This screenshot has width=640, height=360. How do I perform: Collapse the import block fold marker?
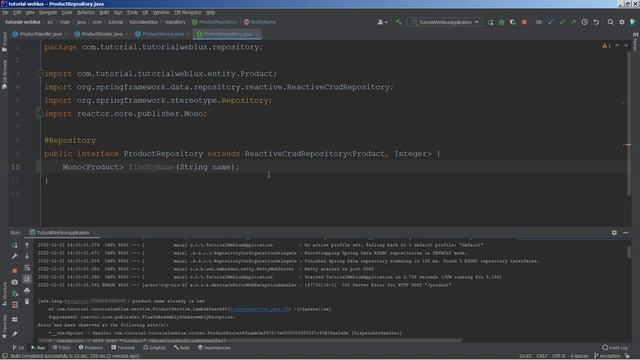point(40,74)
